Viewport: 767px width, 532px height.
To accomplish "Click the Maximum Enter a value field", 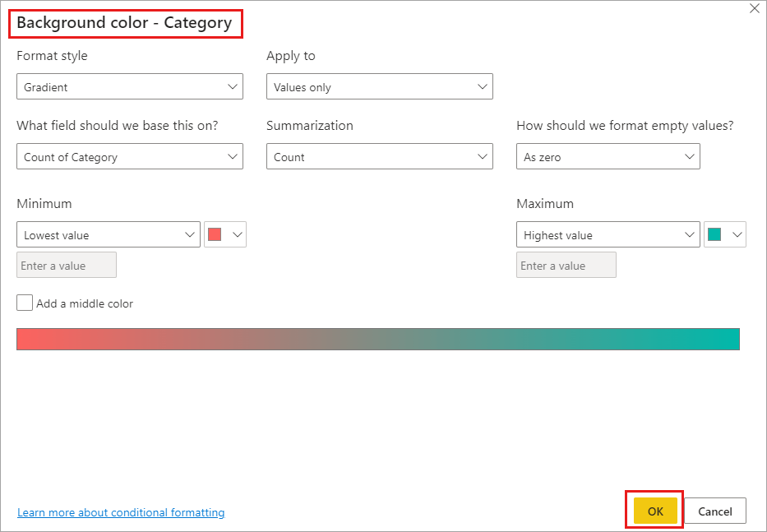I will point(566,266).
